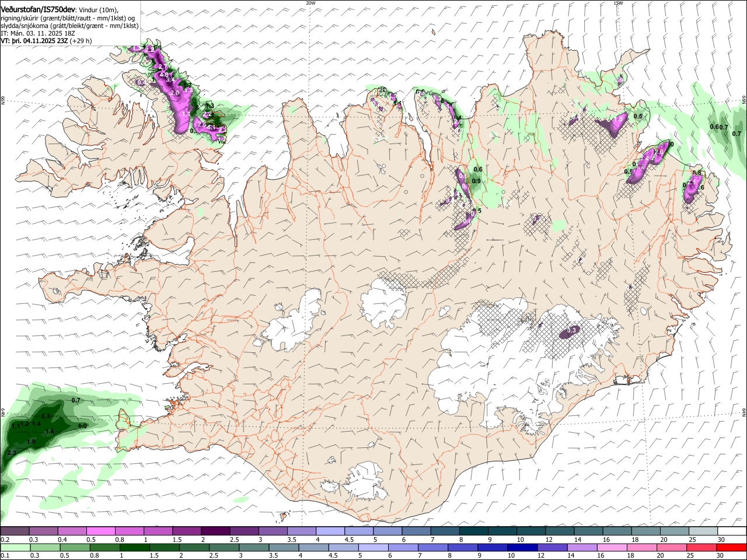This screenshot has height=560, width=747.
Task: Click the 1.4 rain value in the southwest sea
Action: (x=37, y=424)
